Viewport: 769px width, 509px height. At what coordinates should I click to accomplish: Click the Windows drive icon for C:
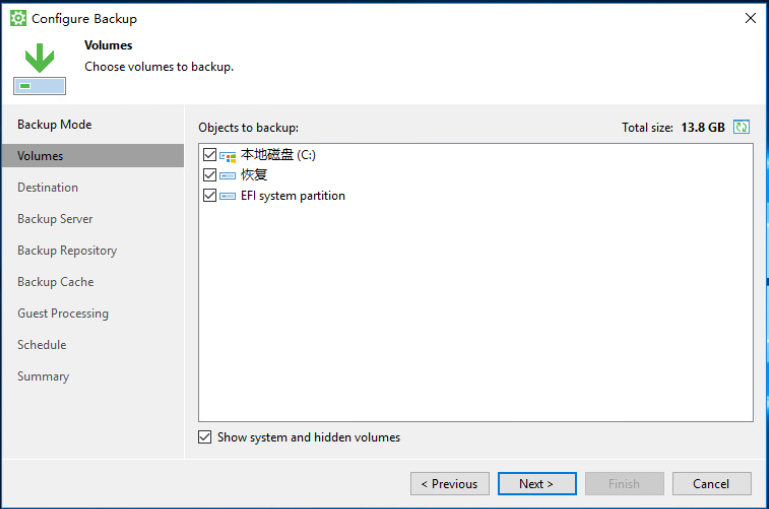coord(228,156)
